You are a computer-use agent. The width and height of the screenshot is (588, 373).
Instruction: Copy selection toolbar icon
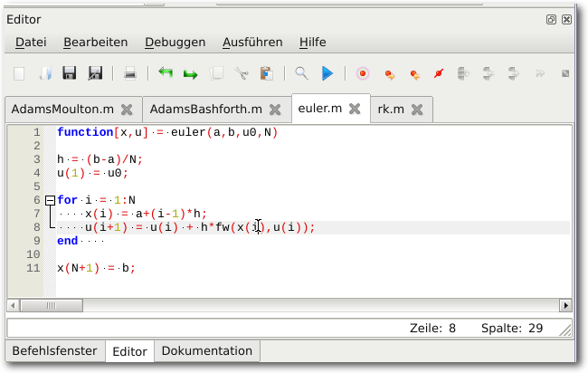point(216,73)
